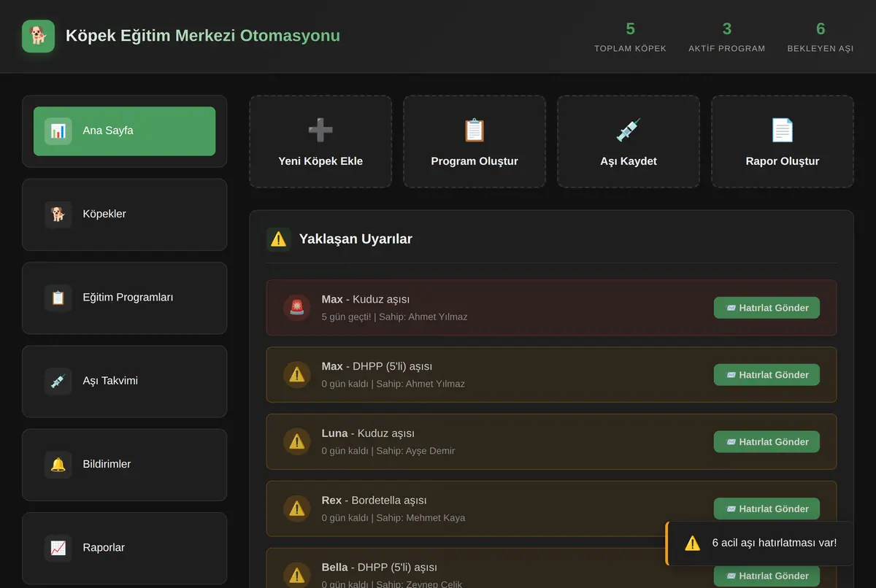876x588 pixels.
Task: Click the Köpek Eğitim Merkezi Otomasyonu title
Action: (x=203, y=36)
